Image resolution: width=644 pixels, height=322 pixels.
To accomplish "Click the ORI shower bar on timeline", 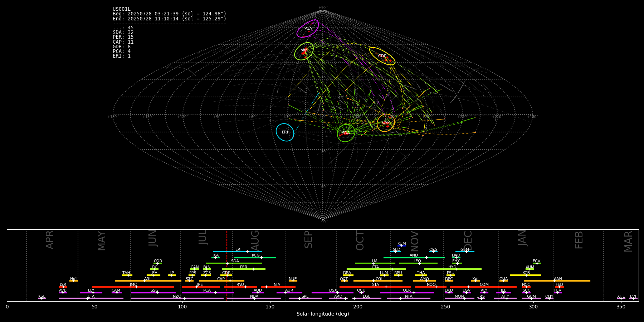I will (x=378, y=281).
